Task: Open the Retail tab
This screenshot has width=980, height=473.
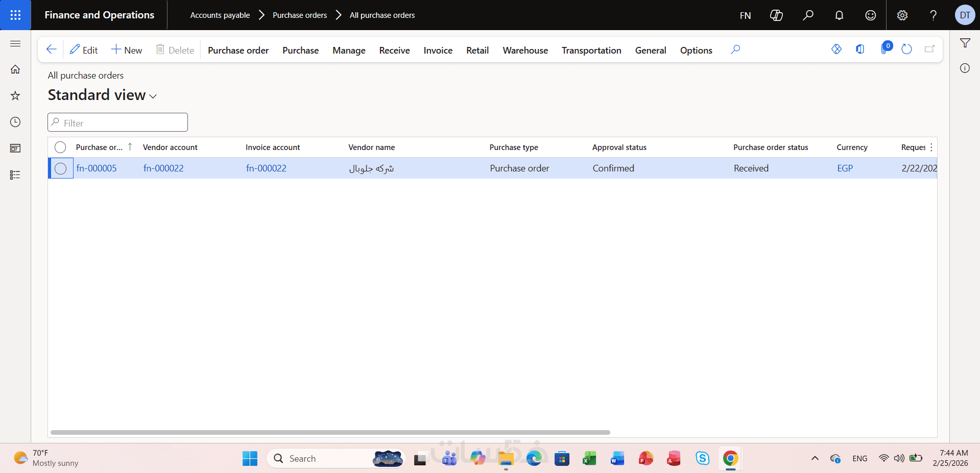Action: (477, 50)
